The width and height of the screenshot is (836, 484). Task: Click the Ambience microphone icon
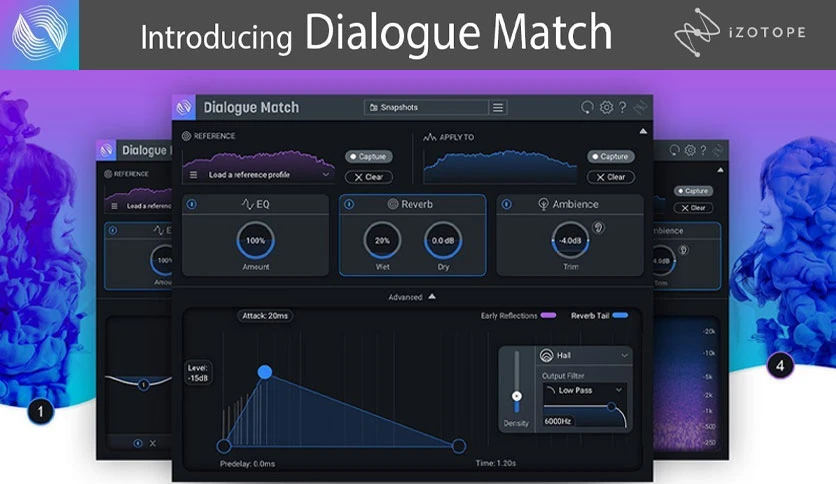tap(543, 204)
